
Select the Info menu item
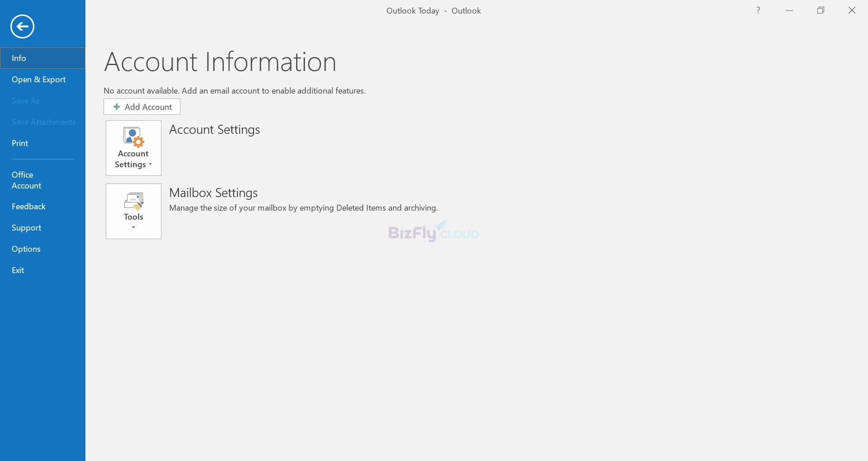[x=42, y=58]
